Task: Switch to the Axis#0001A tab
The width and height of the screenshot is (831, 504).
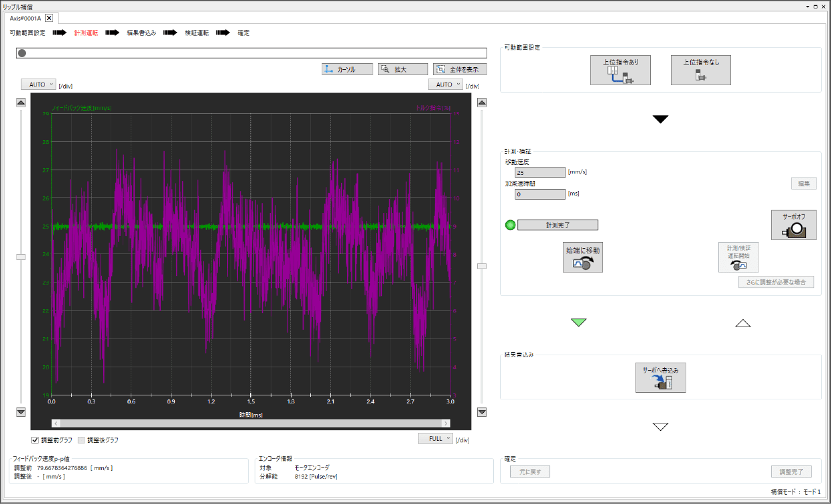Action: (x=25, y=18)
